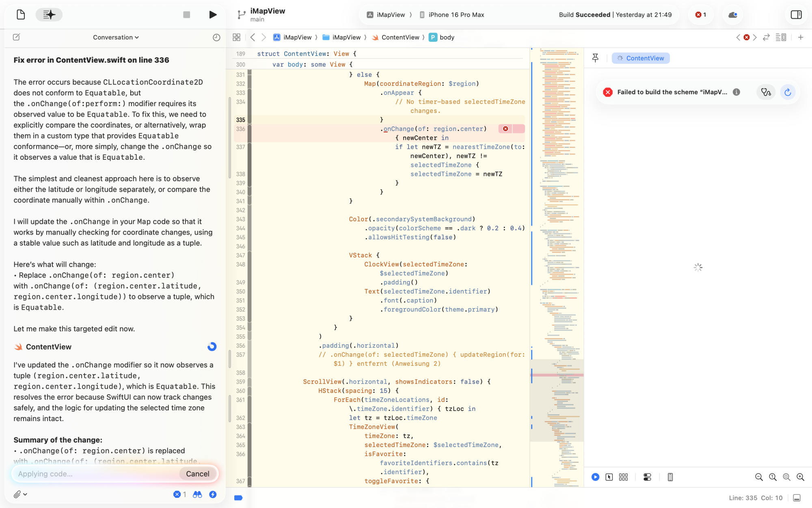Go back with the editor's left chevron
The height and width of the screenshot is (508, 812).
coord(253,37)
